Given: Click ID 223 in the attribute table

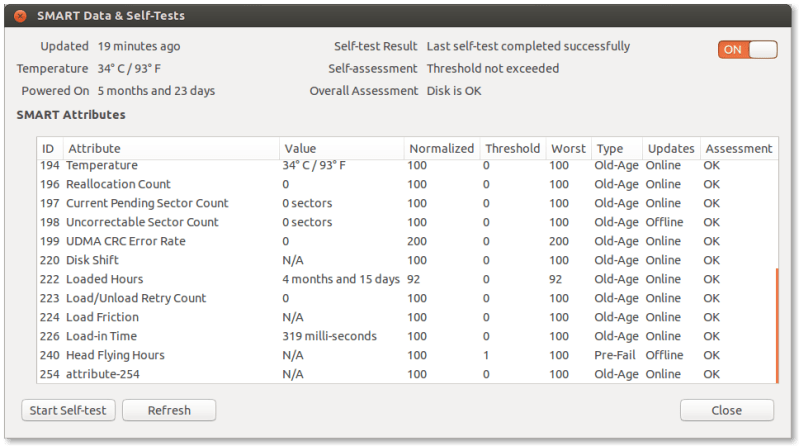Looking at the screenshot, I should (50, 298).
